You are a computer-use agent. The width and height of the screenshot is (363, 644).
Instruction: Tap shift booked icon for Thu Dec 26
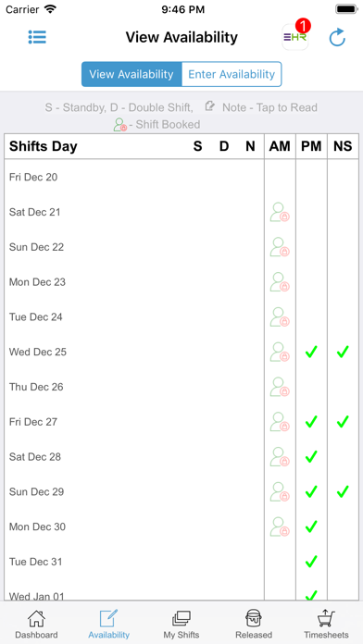click(x=280, y=387)
